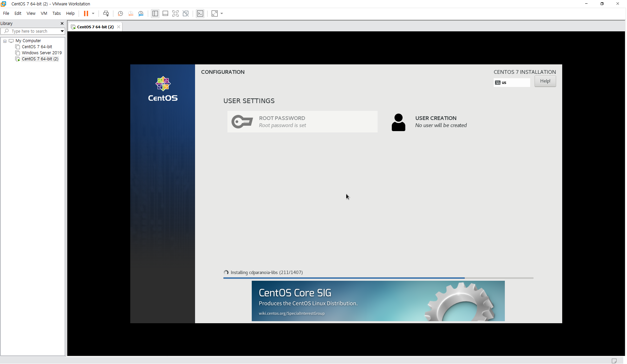Screen dimensions: 627x364
Task: Close the CentOS 7 64-bit (2) tab
Action: pyautogui.click(x=118, y=27)
